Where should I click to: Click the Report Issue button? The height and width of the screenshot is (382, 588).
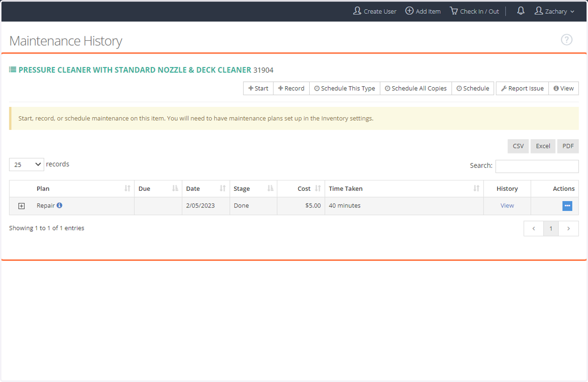pos(522,88)
